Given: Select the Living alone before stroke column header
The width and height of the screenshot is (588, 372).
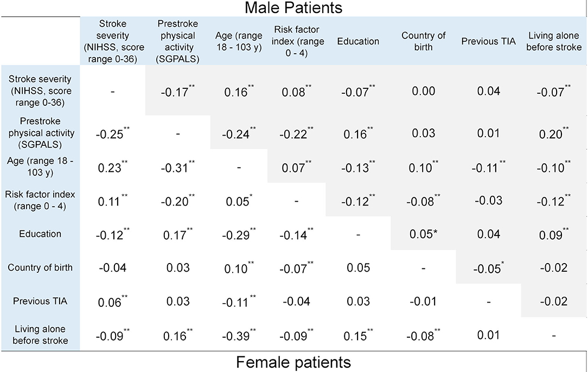Looking at the screenshot, I should click(554, 41).
